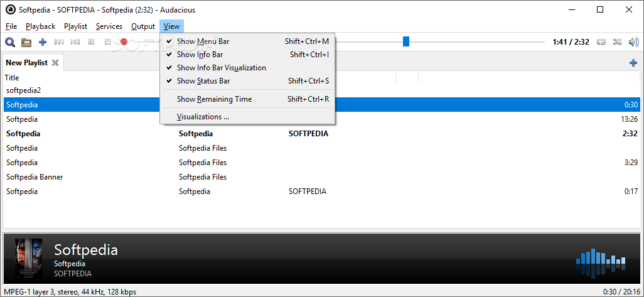Select the New Playlist tab
This screenshot has height=297, width=644.
27,63
